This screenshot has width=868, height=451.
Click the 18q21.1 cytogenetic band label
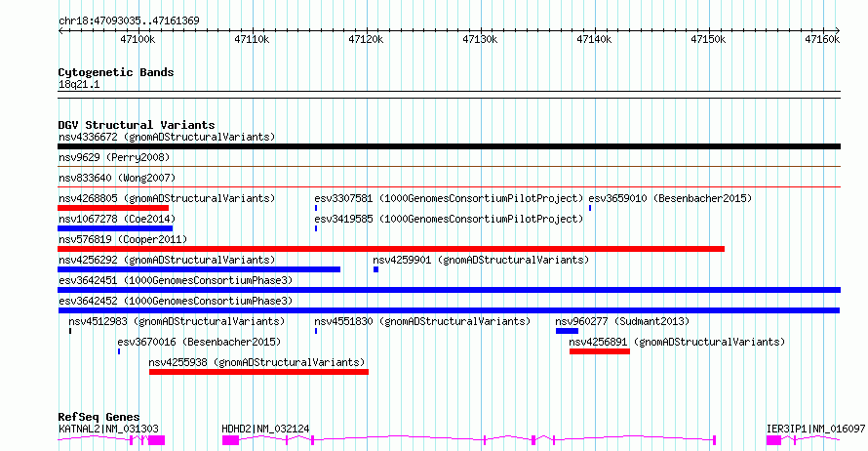pyautogui.click(x=79, y=85)
